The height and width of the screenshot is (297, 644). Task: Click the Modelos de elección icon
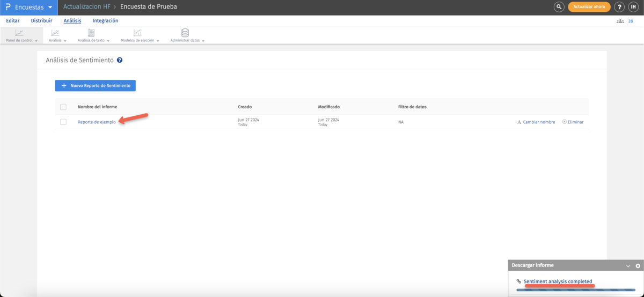point(137,33)
